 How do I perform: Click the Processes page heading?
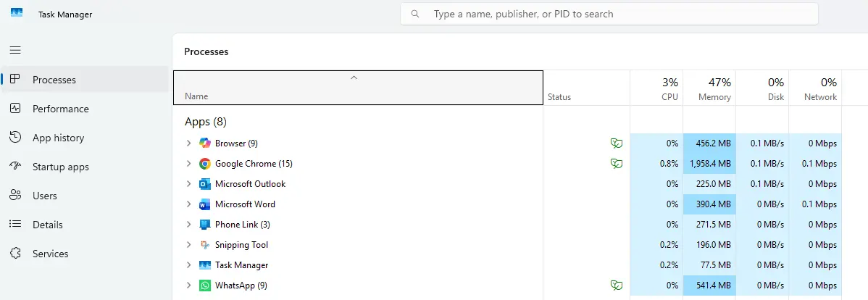pyautogui.click(x=206, y=51)
